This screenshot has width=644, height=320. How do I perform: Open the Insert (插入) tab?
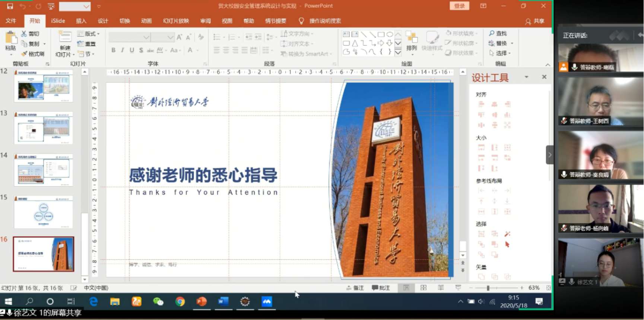coord(81,21)
